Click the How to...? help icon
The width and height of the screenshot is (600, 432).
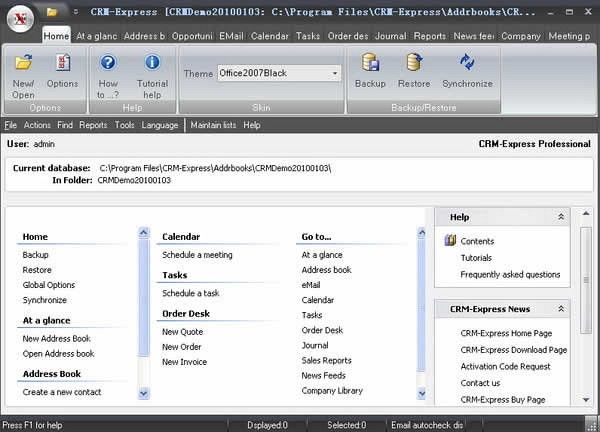pos(108,62)
